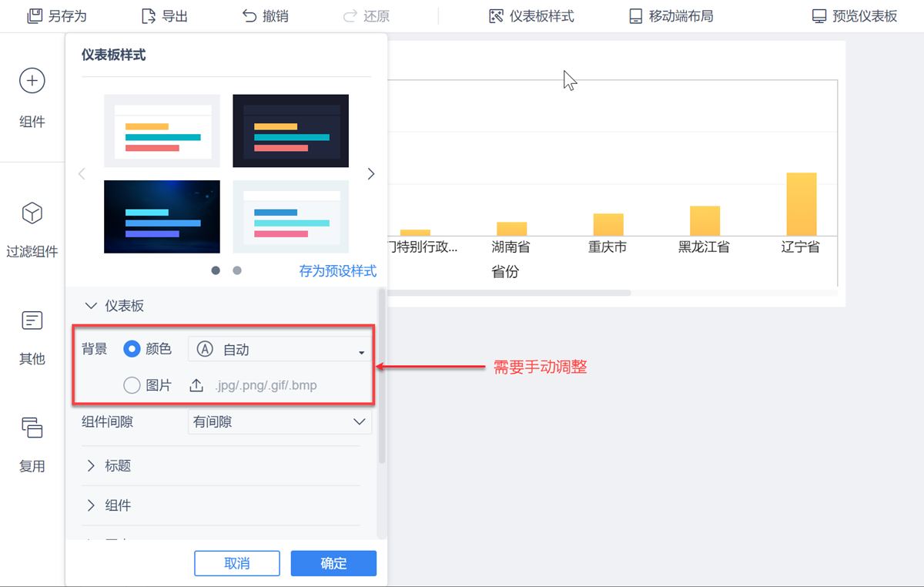924x587 pixels.
Task: Open the 复用 sidebar icon
Action: (32, 427)
